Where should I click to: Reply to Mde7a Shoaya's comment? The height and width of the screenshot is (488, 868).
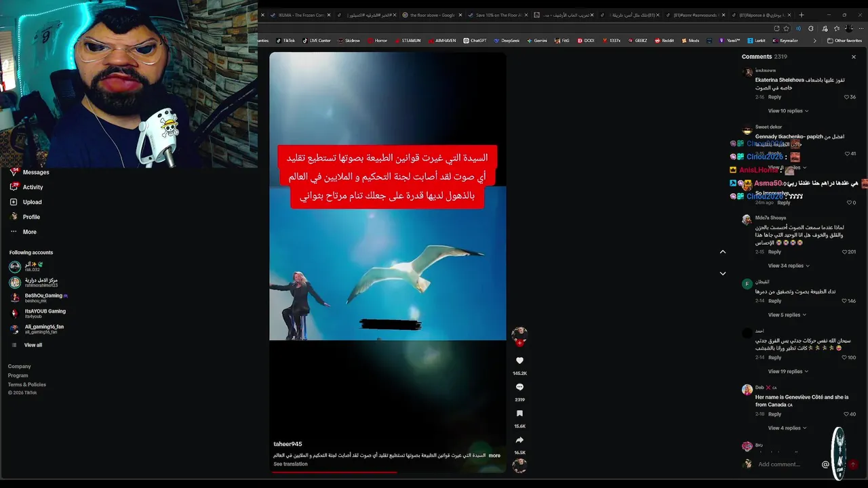coord(775,252)
